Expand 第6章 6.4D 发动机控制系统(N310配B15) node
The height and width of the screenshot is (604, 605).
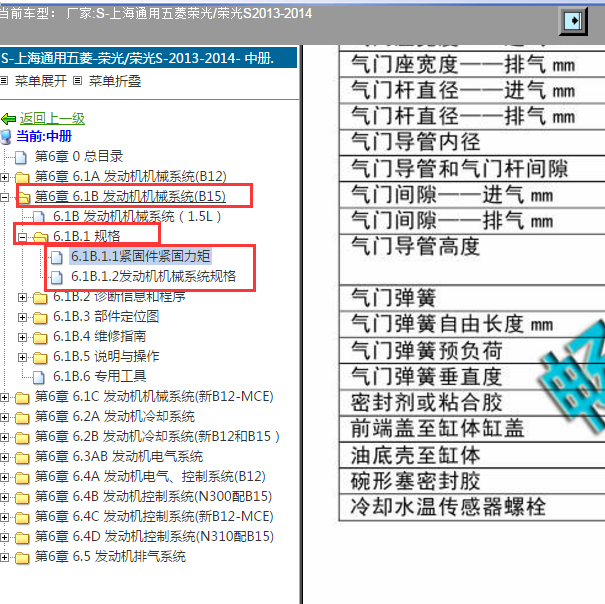4,538
